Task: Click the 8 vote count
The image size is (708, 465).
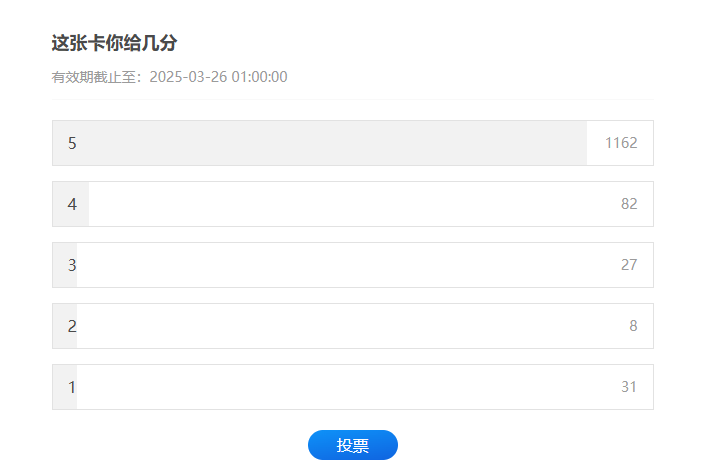Action: point(633,326)
